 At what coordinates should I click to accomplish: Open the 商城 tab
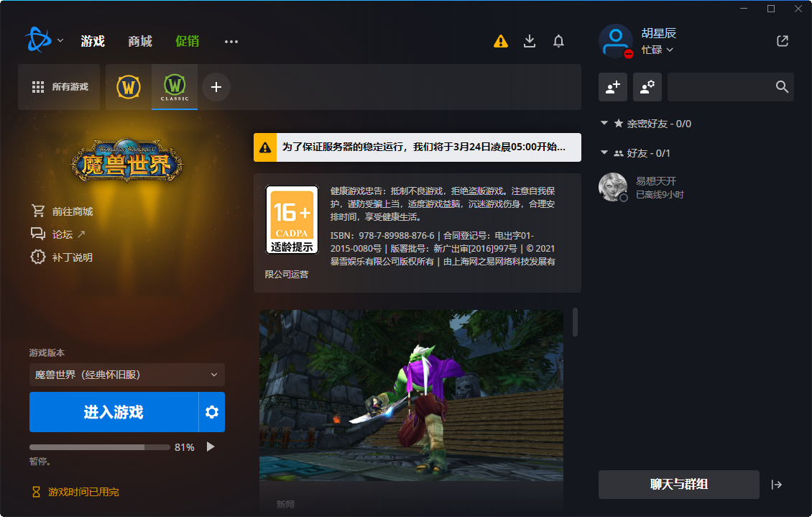tap(140, 41)
